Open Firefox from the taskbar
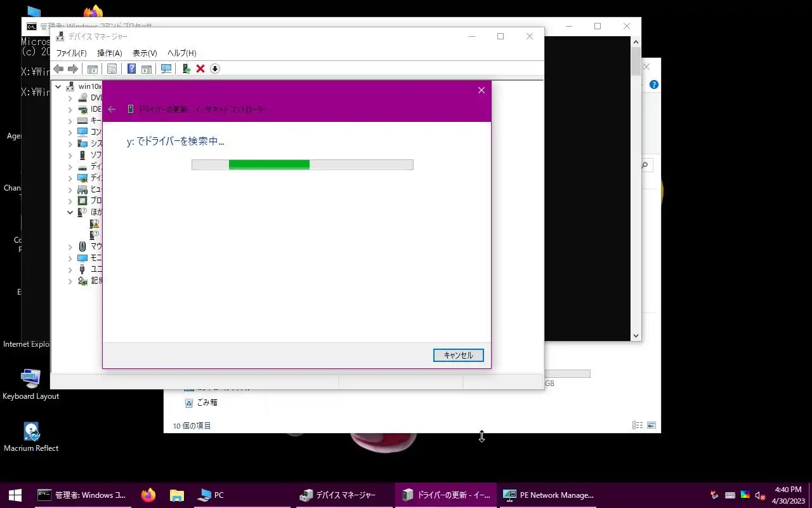The image size is (812, 508). tap(148, 495)
